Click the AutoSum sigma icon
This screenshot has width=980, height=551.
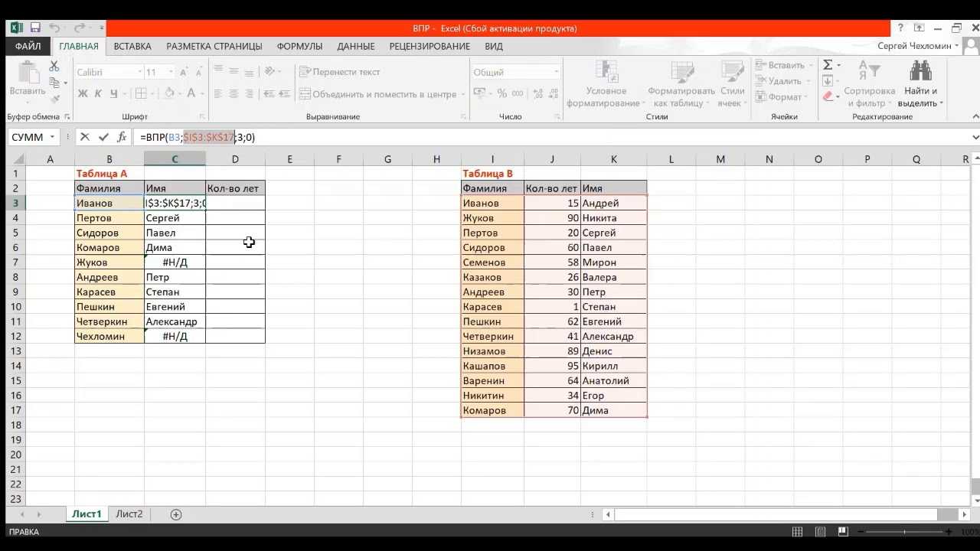point(828,66)
